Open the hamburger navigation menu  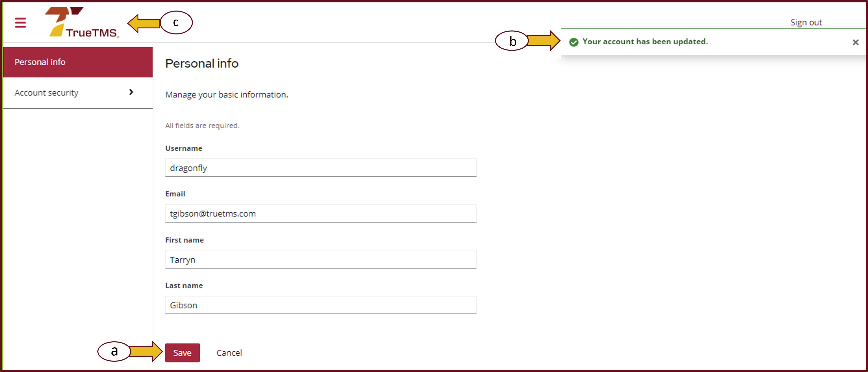tap(21, 23)
